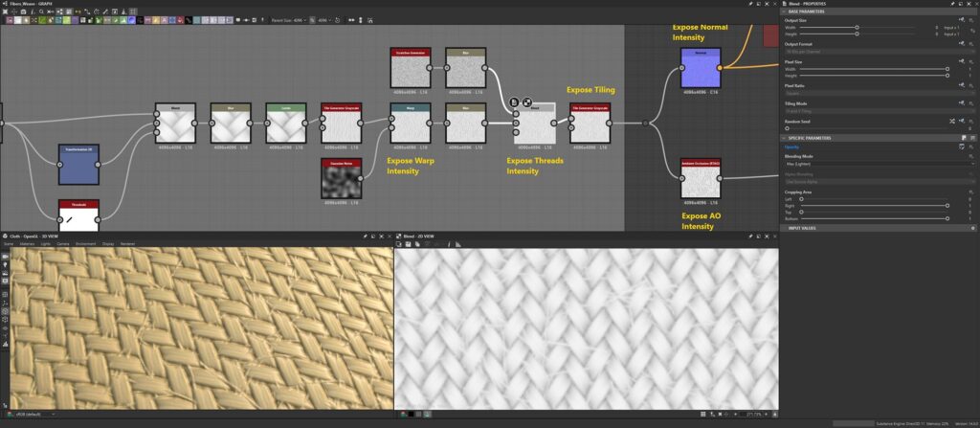Toggle the pin on the Graph panel
This screenshot has width=980, height=428.
(x=750, y=4)
